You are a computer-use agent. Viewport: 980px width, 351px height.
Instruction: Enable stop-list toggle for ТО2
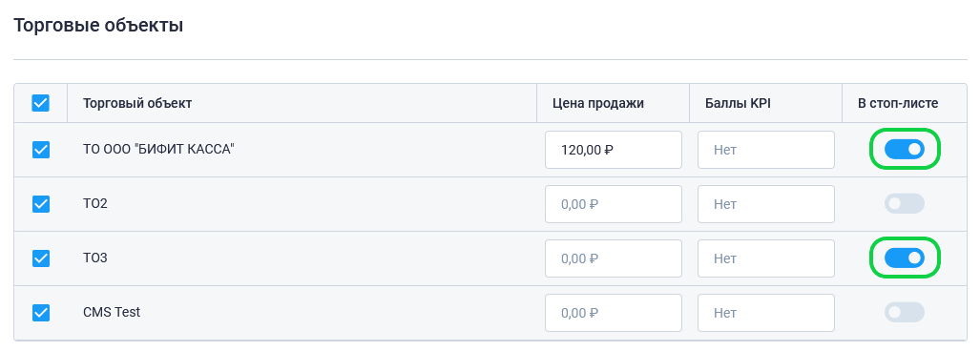(905, 203)
